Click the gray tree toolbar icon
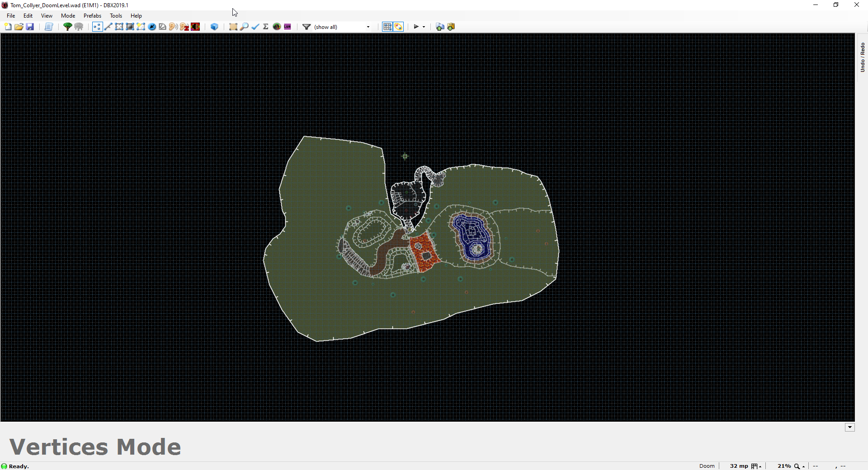 [79, 27]
